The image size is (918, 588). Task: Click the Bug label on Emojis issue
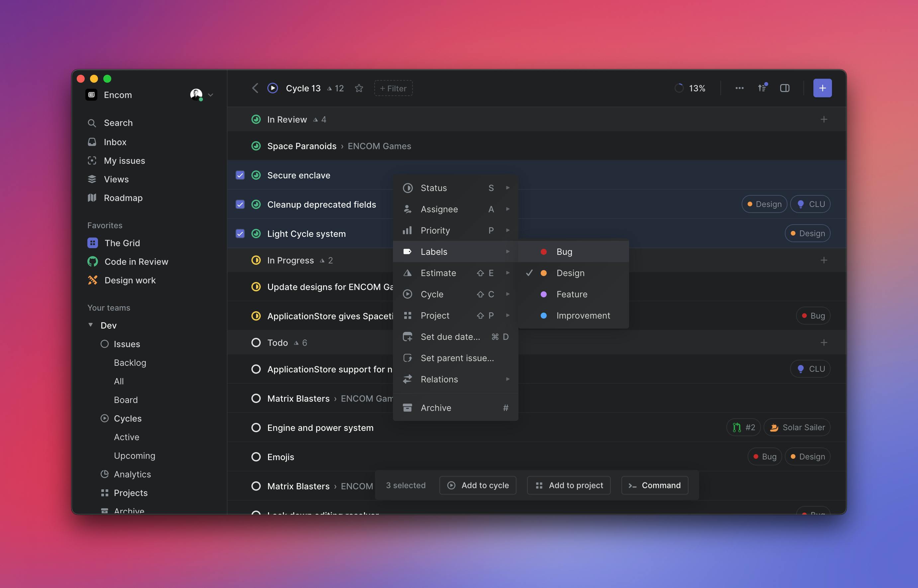tap(765, 457)
